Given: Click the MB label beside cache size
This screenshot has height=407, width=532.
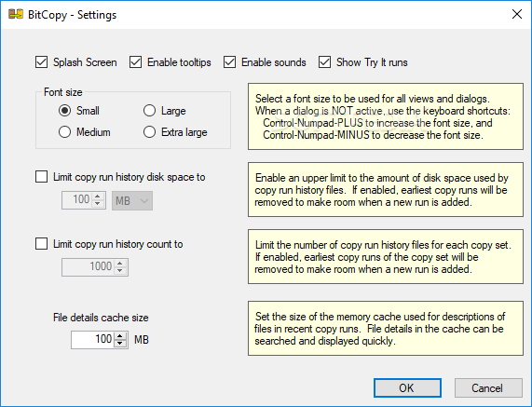Looking at the screenshot, I should (142, 340).
